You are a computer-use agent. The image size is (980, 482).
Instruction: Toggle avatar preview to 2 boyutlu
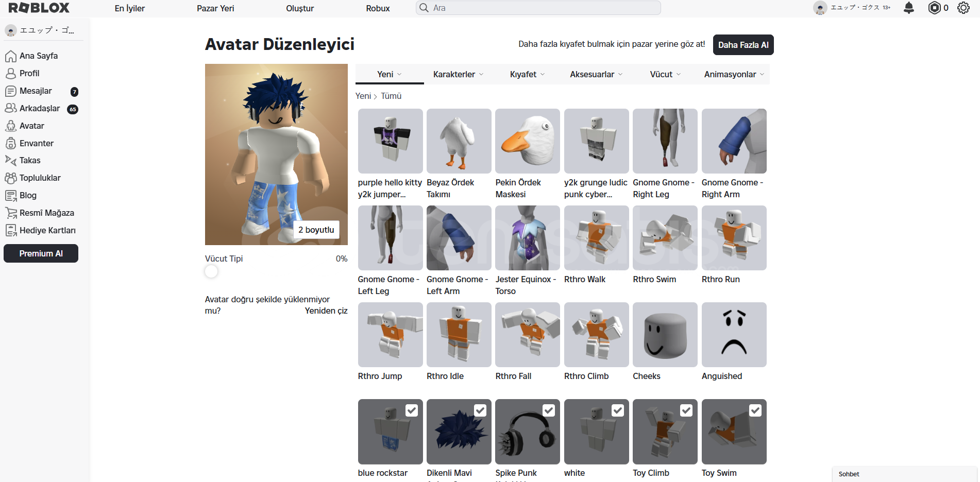tap(316, 230)
